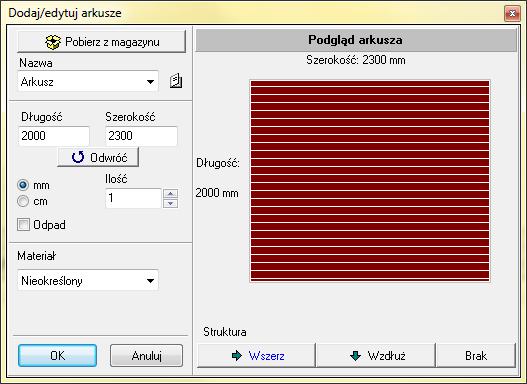Open the sheet list icon beside Nazwa
This screenshot has width=527, height=384.
click(x=176, y=81)
